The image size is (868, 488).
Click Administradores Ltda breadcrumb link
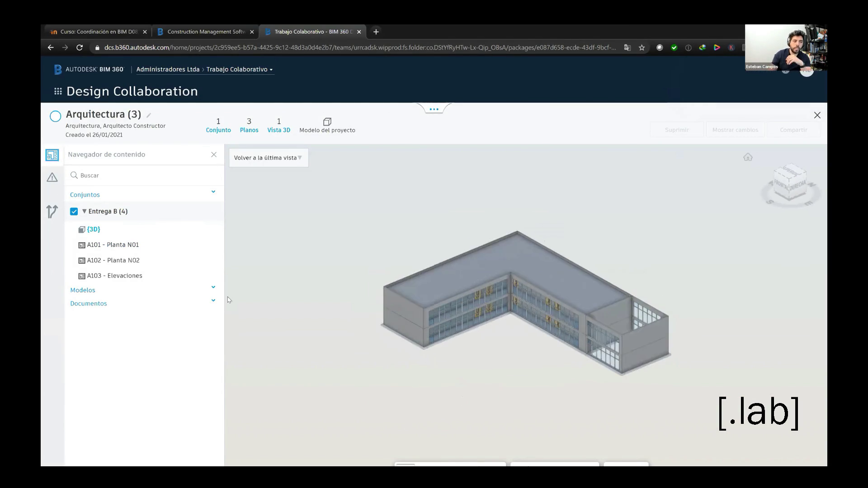[168, 69]
